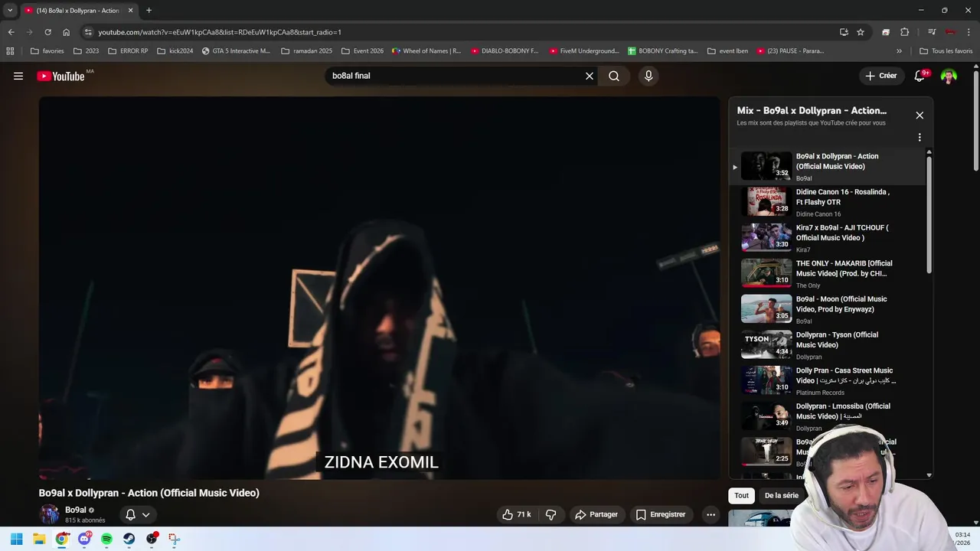Expand channel notification preferences dropdown
Viewport: 980px width, 551px height.
(138, 514)
